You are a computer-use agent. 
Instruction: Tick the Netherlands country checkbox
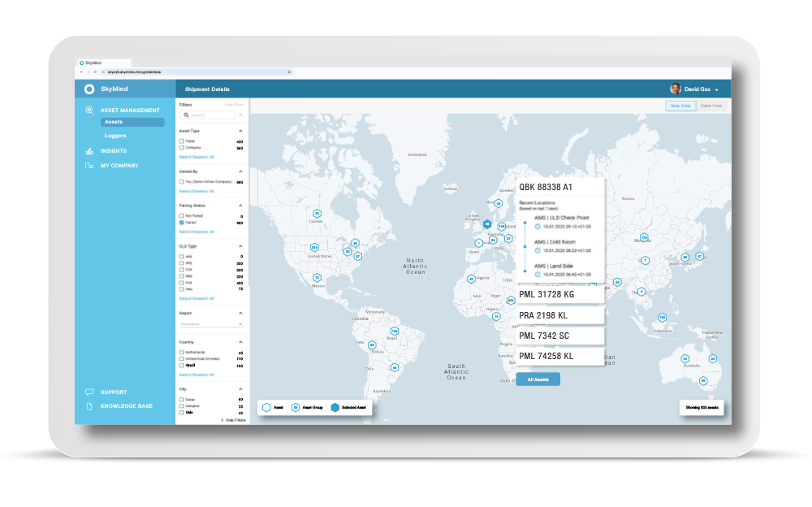tap(181, 353)
